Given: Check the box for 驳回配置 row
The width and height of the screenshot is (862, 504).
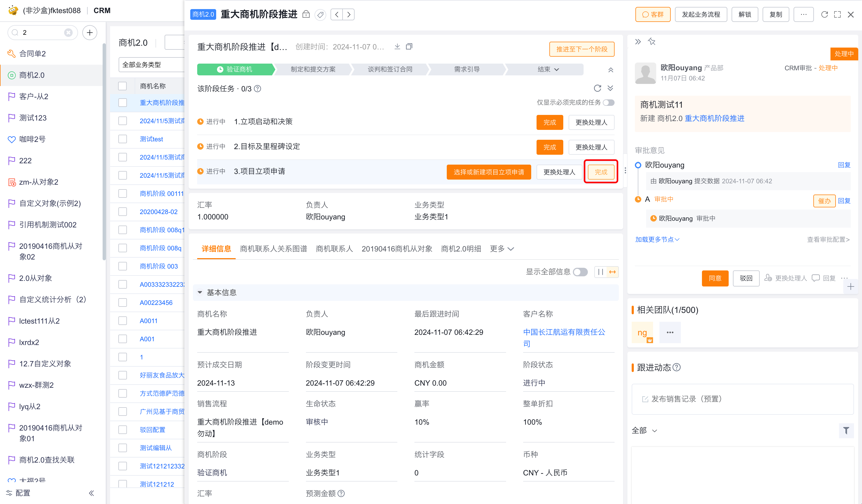Looking at the screenshot, I should click(122, 430).
